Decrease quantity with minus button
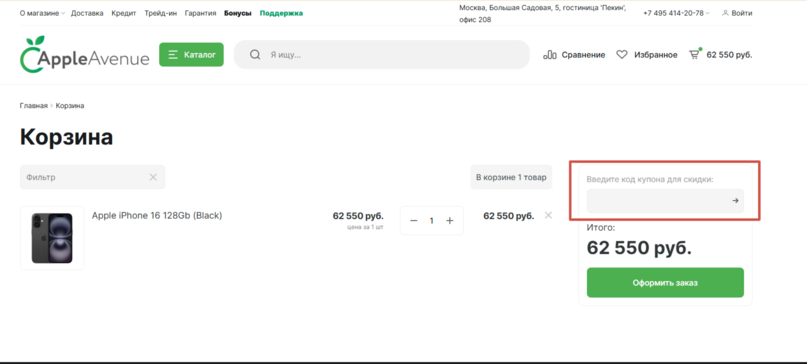 (x=414, y=221)
